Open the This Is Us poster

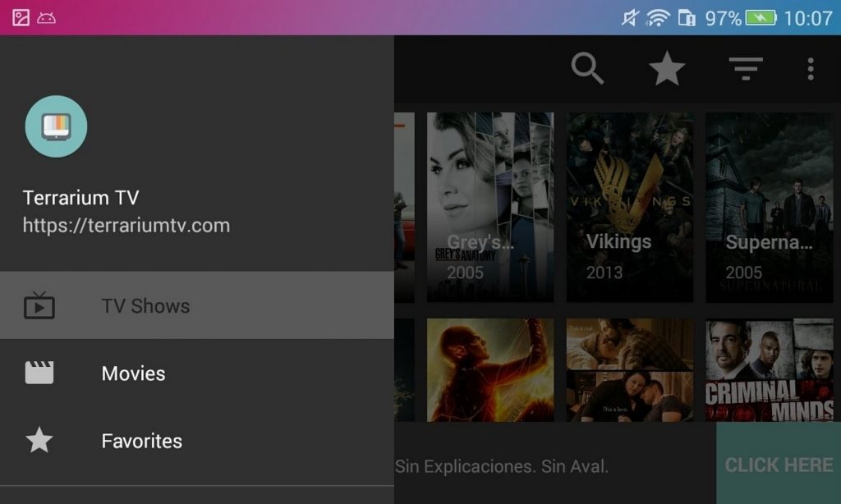[x=630, y=370]
